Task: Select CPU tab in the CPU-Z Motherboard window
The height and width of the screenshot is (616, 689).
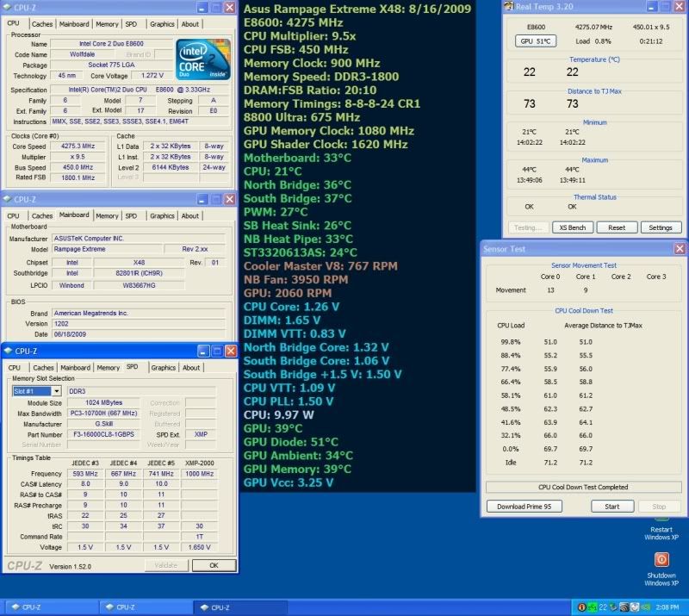Action: (x=13, y=216)
